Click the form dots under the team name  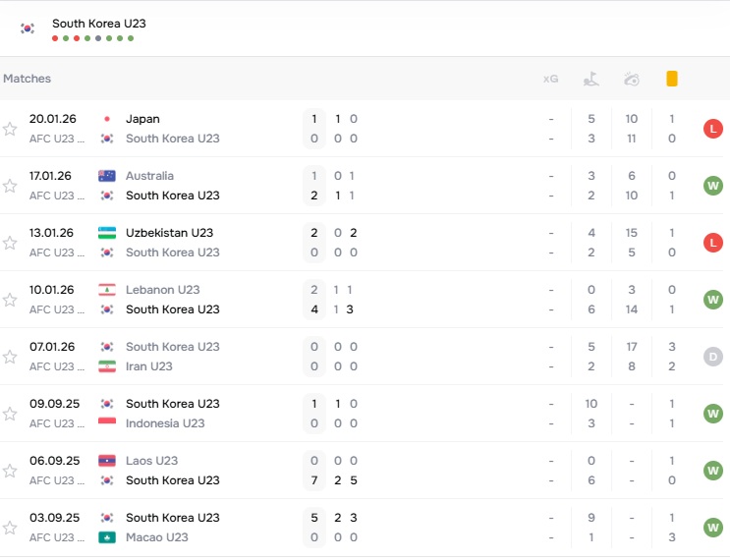(x=92, y=38)
